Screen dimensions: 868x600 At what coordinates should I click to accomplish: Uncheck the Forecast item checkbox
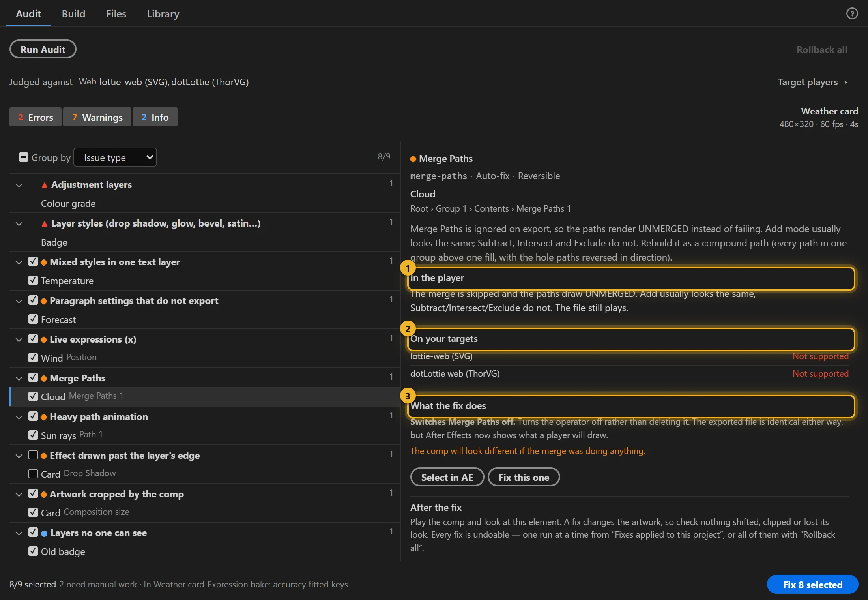pos(33,319)
